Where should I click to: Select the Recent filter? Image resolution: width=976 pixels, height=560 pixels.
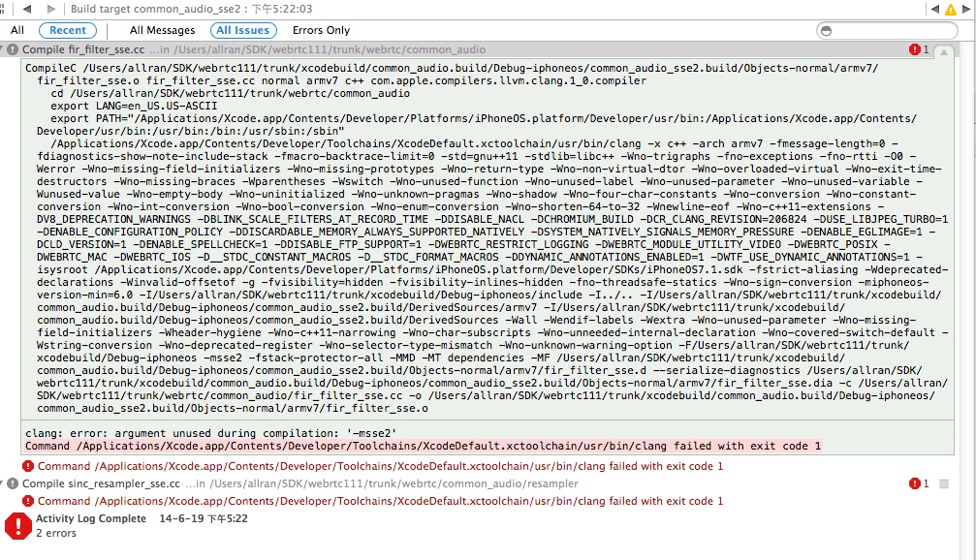pyautogui.click(x=68, y=30)
